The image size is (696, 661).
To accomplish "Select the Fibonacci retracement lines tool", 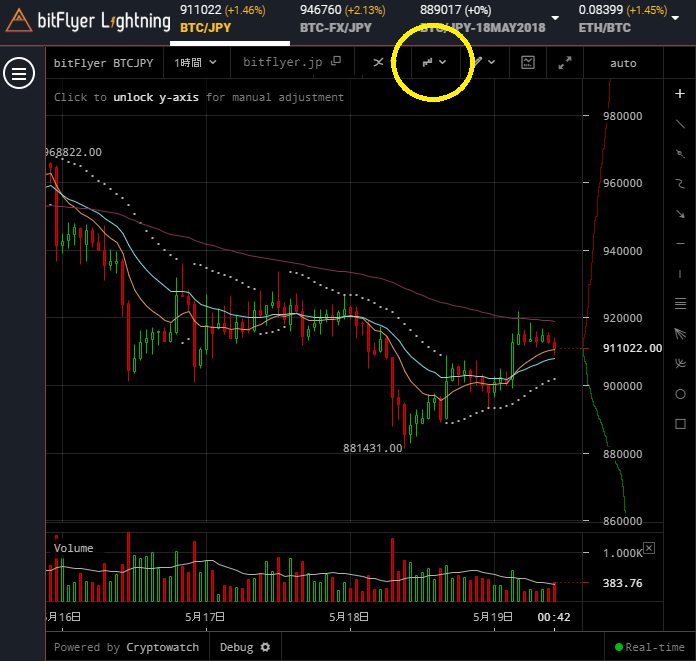I will click(x=680, y=303).
